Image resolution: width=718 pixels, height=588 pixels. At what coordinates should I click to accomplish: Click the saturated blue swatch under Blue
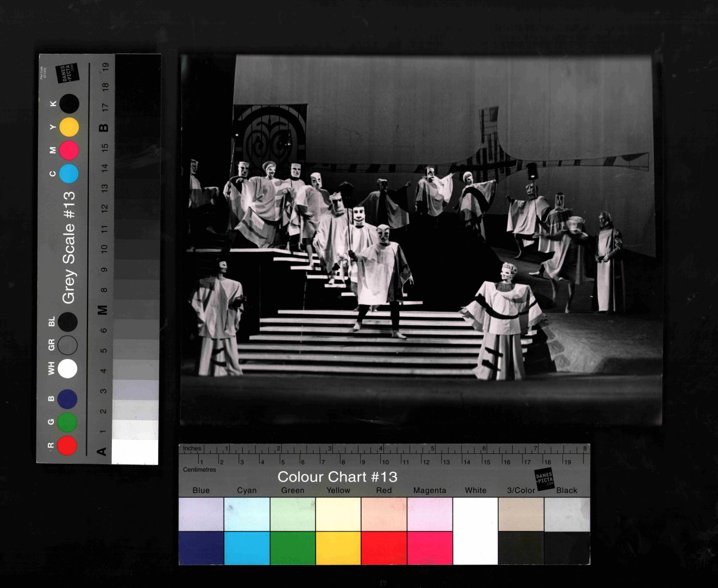click(x=201, y=548)
